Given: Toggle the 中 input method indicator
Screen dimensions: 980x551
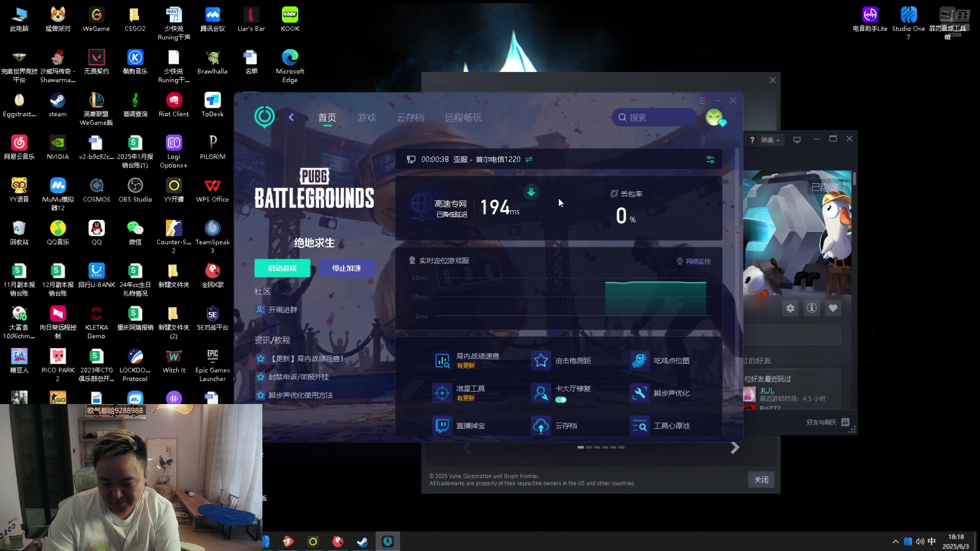Looking at the screenshot, I should [x=932, y=541].
